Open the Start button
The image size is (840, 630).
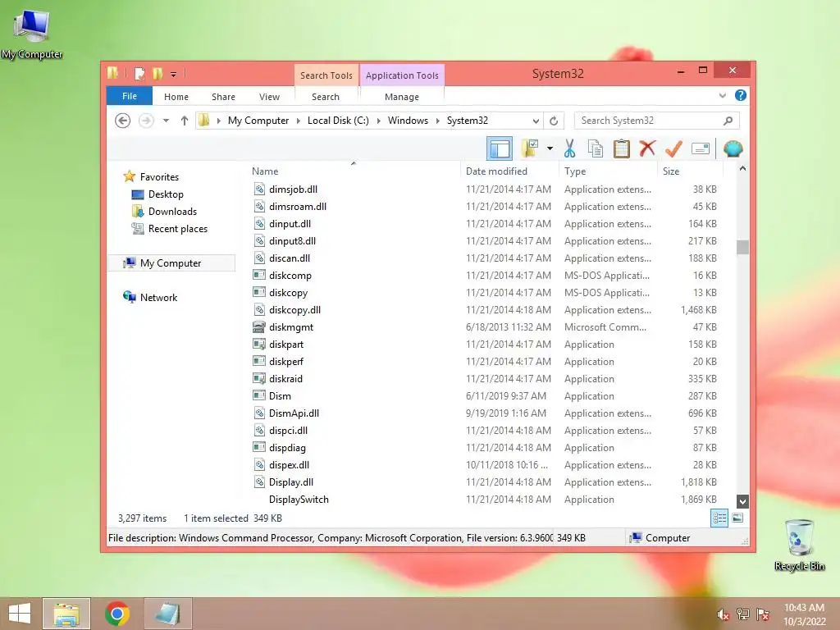(x=20, y=614)
